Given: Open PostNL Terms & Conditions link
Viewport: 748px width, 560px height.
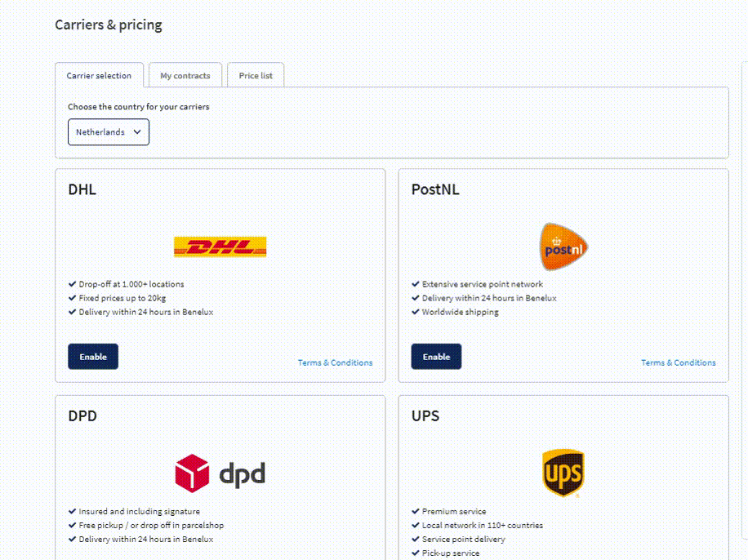Looking at the screenshot, I should tap(678, 362).
